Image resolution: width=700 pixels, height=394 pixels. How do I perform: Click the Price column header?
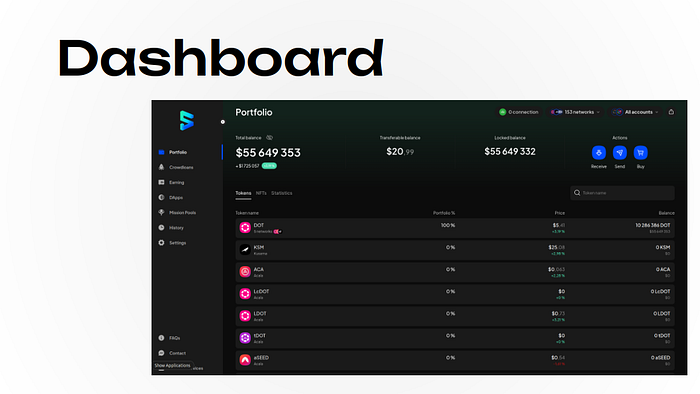coord(560,213)
